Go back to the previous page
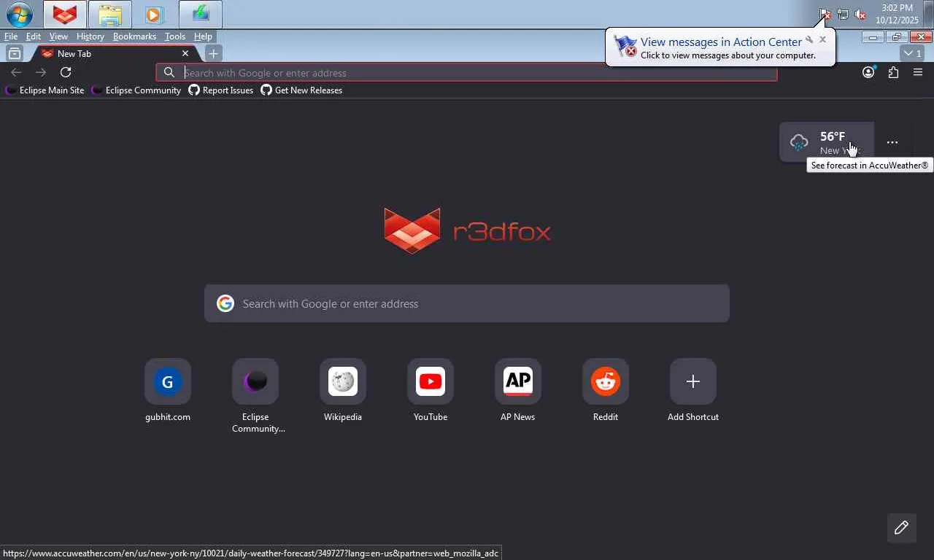934x560 pixels. click(x=16, y=72)
